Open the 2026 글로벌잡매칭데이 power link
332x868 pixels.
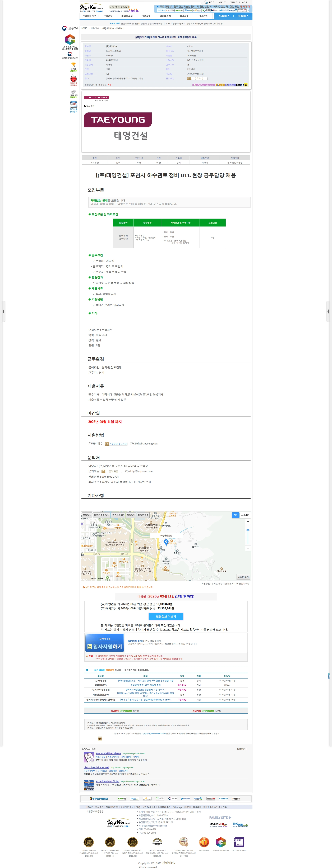point(107,781)
